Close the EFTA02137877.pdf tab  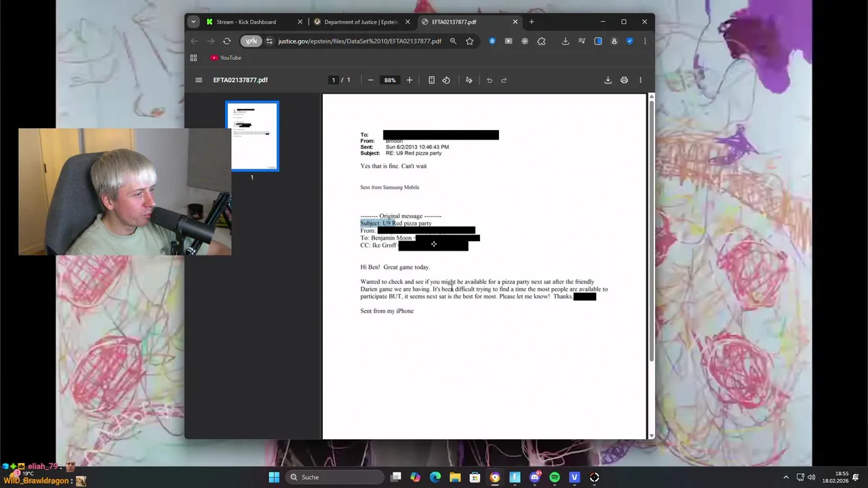515,22
